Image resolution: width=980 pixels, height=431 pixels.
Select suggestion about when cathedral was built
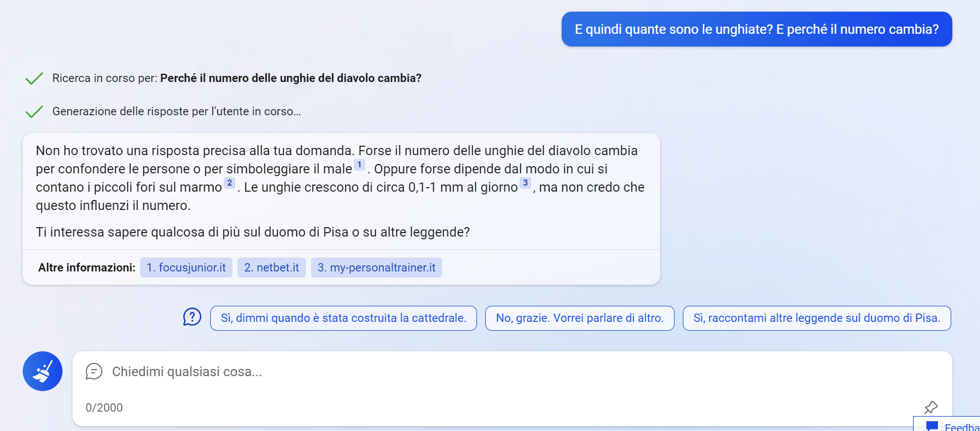pyautogui.click(x=343, y=318)
